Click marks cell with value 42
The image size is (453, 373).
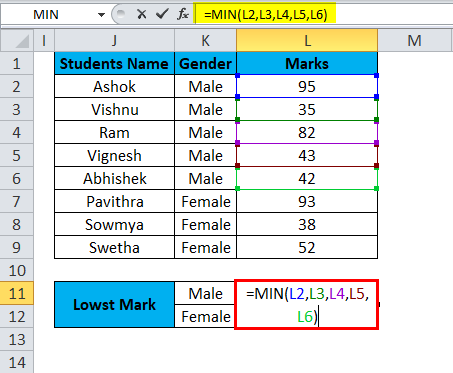307,178
